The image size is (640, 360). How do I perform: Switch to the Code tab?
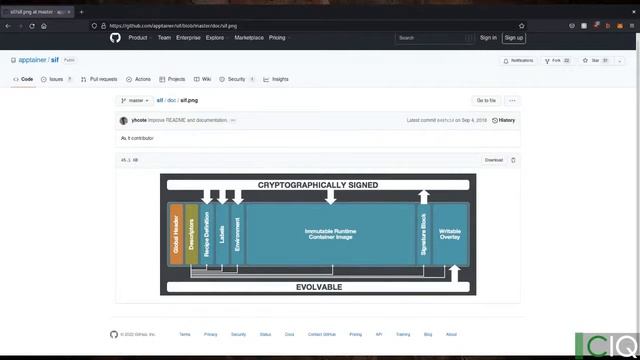pos(23,79)
